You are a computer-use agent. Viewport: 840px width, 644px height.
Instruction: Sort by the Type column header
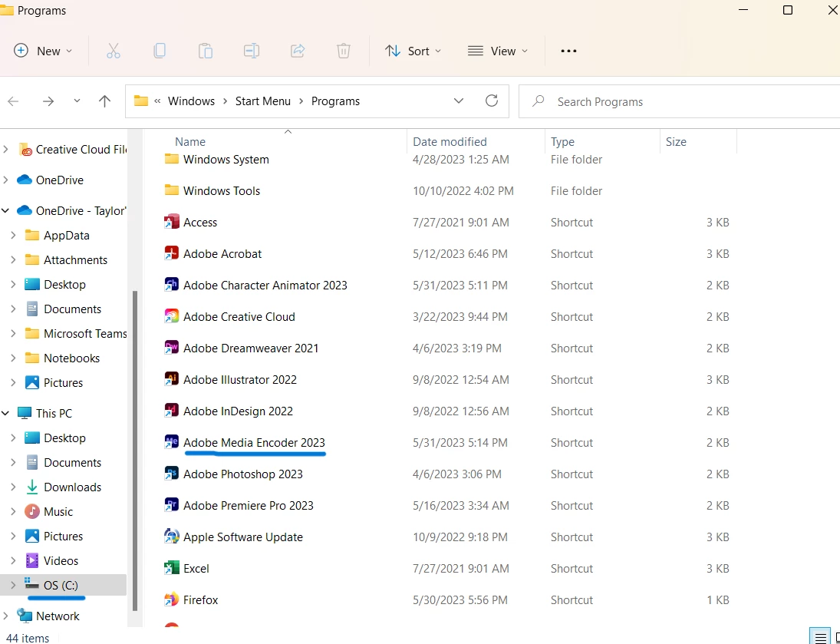coord(562,141)
